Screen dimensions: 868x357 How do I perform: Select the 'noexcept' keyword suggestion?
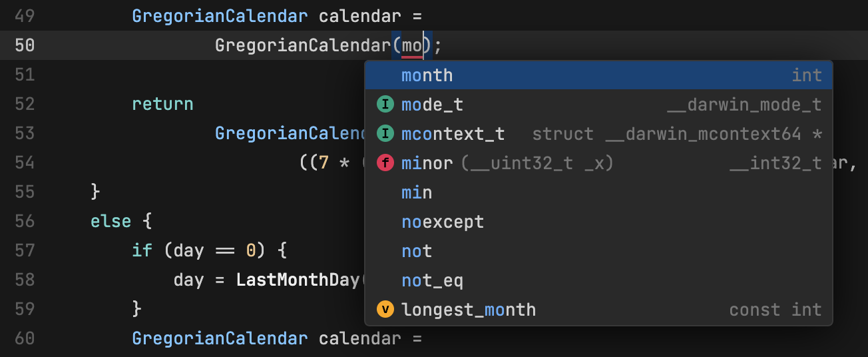pos(443,222)
